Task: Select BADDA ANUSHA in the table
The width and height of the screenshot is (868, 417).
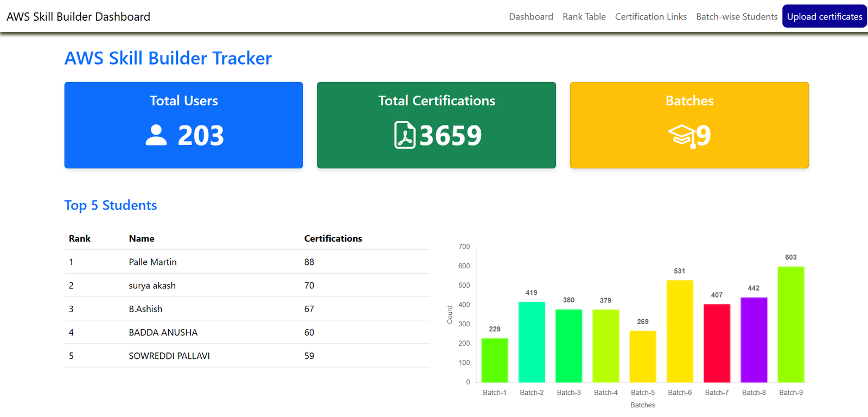Action: [x=163, y=332]
